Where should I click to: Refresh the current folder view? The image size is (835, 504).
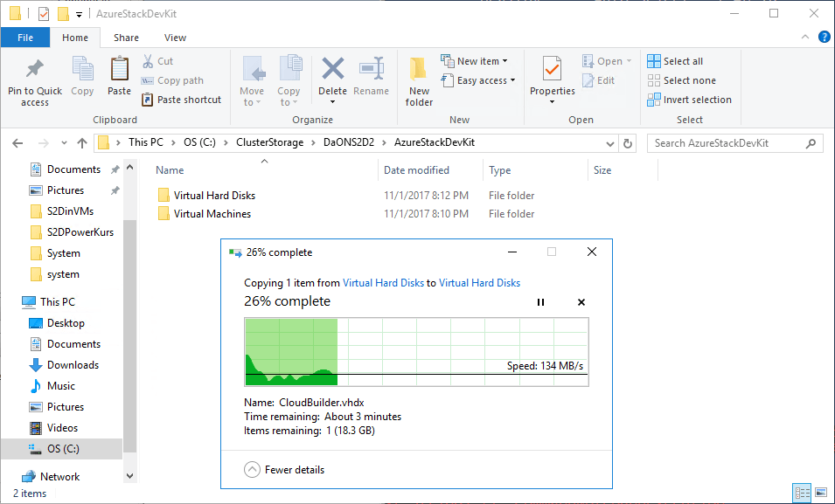[x=627, y=143]
